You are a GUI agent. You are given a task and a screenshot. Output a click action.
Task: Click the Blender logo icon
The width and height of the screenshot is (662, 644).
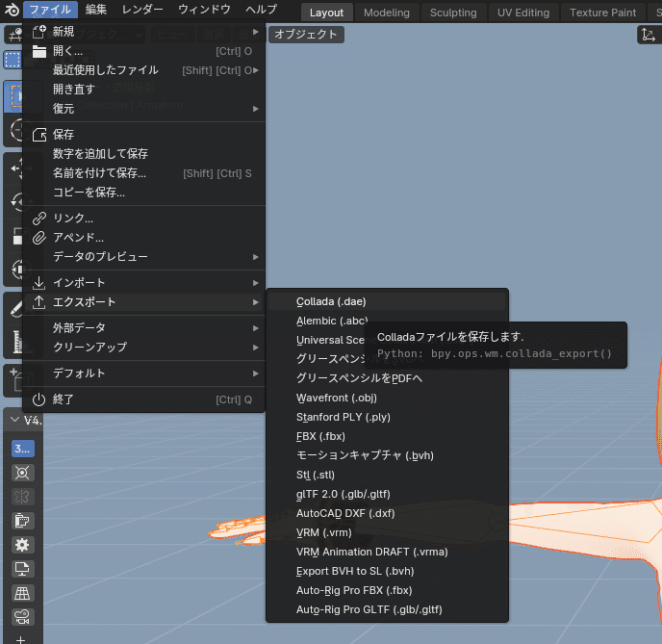[12, 10]
